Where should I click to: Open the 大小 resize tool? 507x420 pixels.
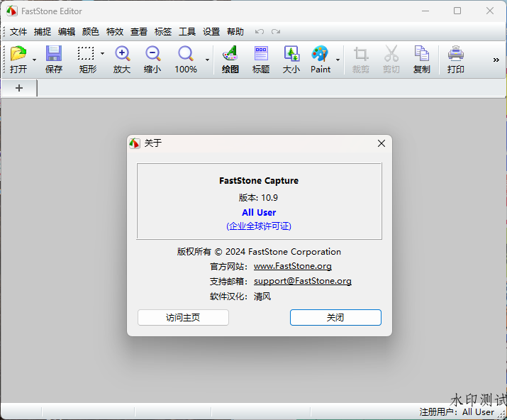(x=291, y=54)
